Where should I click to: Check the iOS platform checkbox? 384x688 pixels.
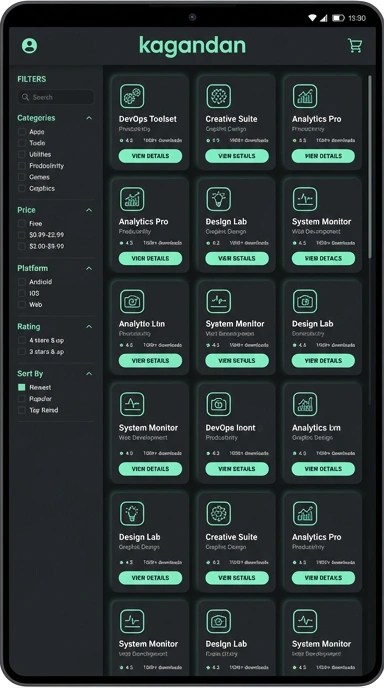click(x=22, y=293)
